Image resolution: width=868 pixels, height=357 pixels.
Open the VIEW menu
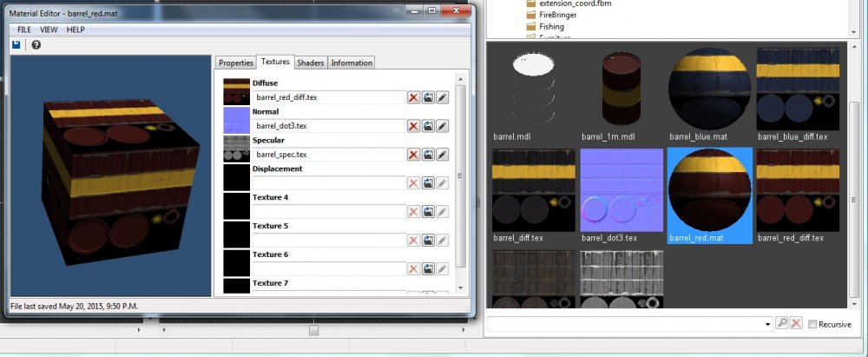(49, 30)
